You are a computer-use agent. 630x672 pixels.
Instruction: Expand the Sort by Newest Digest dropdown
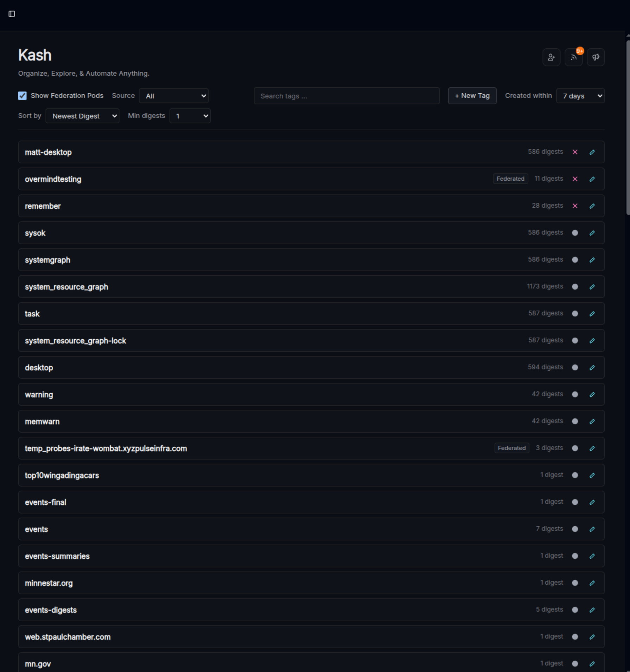(82, 116)
